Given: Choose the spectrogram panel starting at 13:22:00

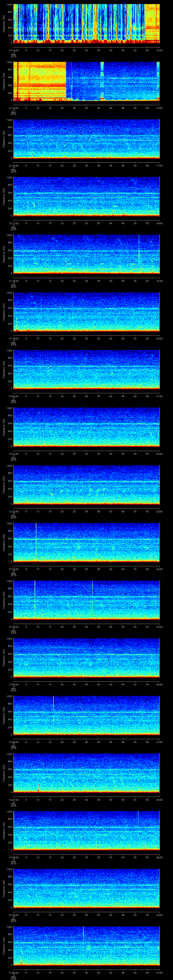Looking at the screenshot, I should [87, 485].
